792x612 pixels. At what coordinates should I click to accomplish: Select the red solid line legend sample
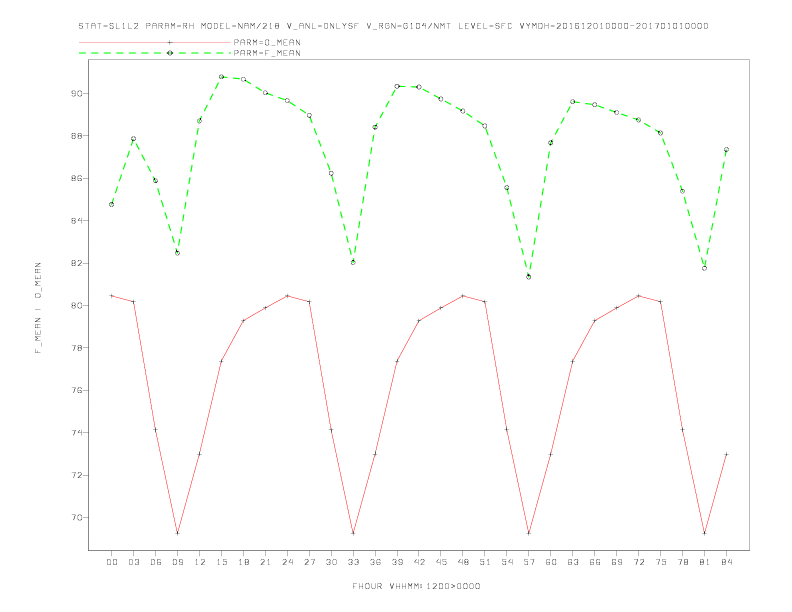[x=155, y=42]
